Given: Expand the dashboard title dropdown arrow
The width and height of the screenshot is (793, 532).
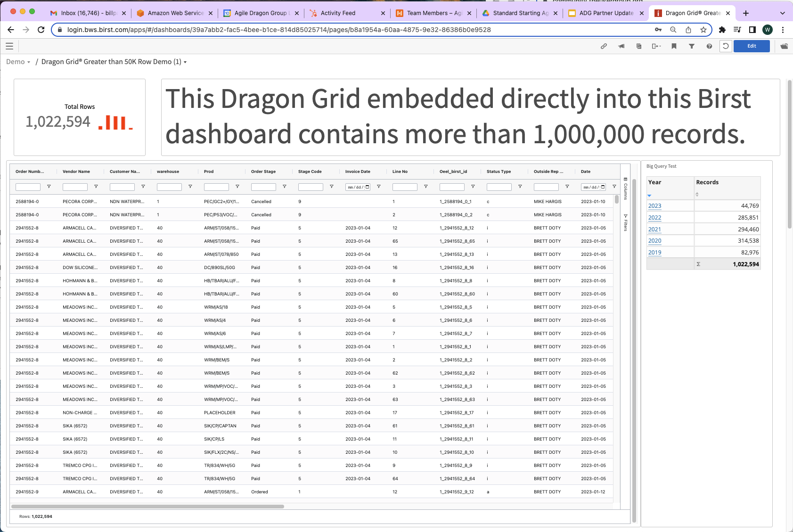Looking at the screenshot, I should pyautogui.click(x=185, y=62).
